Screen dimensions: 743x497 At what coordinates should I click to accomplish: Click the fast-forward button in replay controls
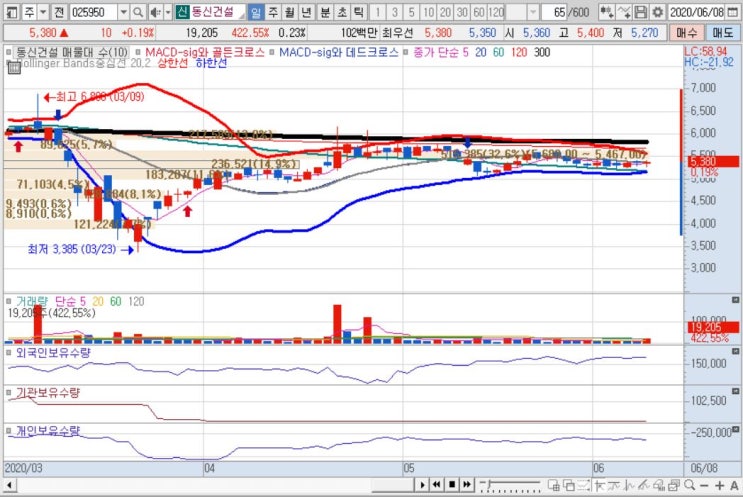tap(467, 485)
